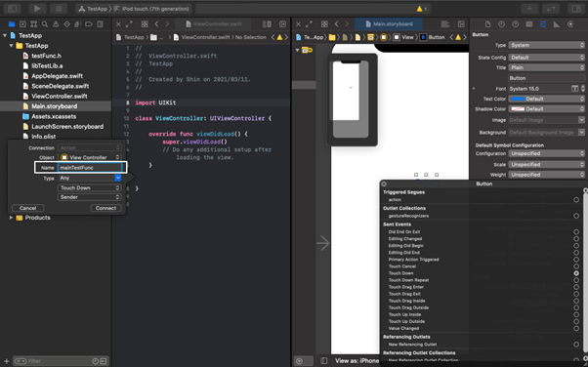
Task: Open the Find navigator magnifier
Action: point(45,24)
